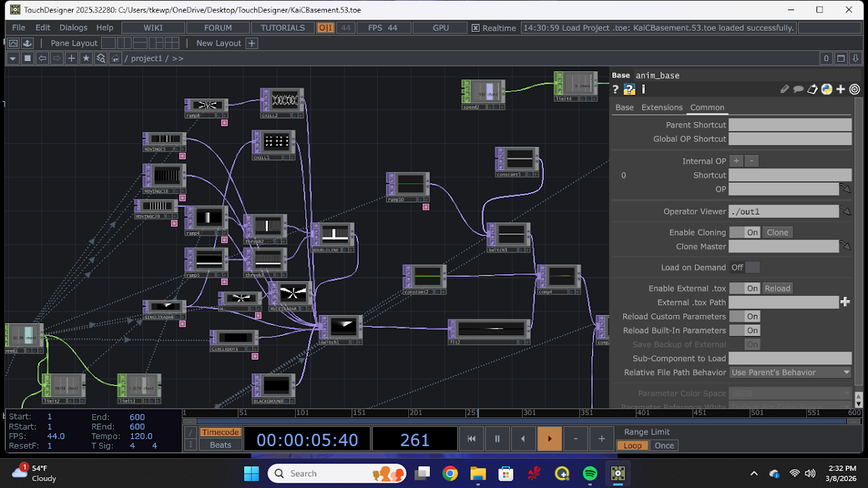Expand the network path dropdown arrow

tap(13, 58)
